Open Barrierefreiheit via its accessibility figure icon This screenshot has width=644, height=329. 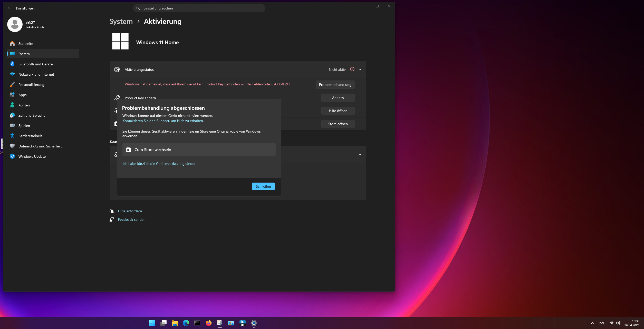coord(12,136)
